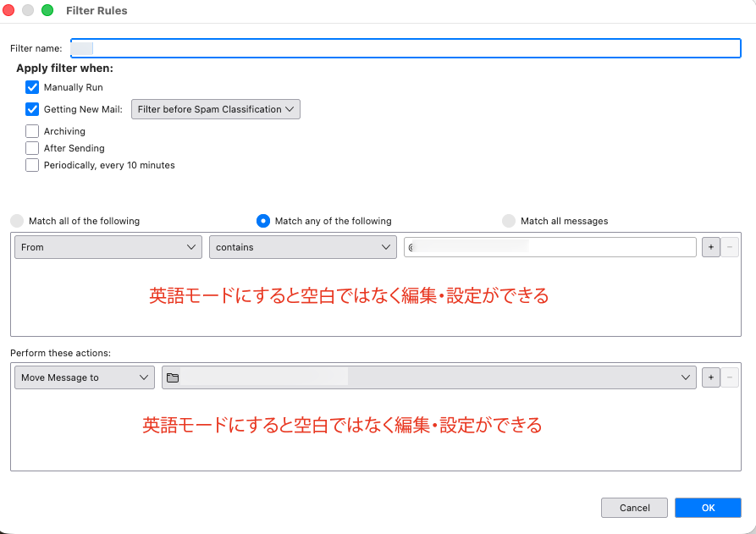Select the Match all messages radio button

pos(509,221)
